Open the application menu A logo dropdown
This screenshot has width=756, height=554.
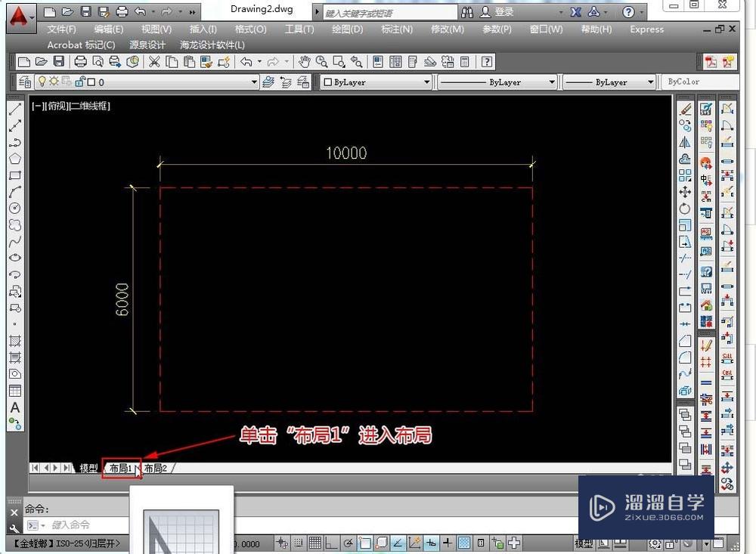[20, 18]
